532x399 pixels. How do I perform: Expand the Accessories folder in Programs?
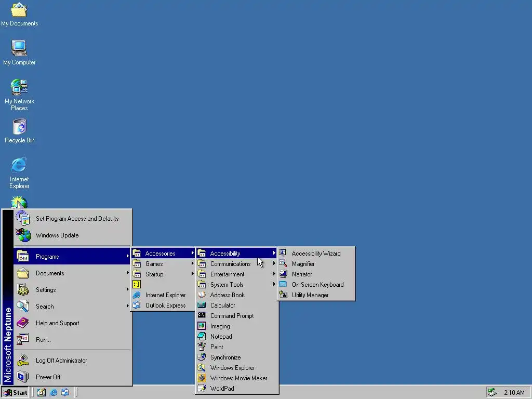pos(163,254)
